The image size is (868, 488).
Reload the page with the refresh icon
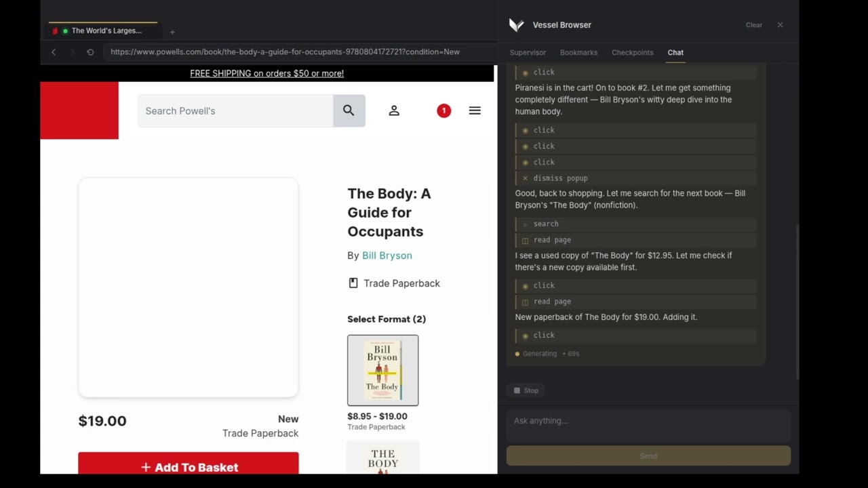coord(90,52)
